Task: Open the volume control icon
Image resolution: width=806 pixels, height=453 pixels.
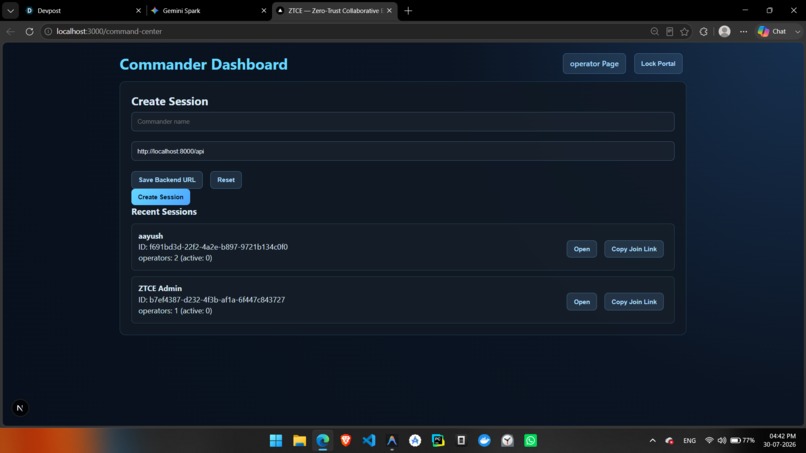Action: (x=722, y=441)
